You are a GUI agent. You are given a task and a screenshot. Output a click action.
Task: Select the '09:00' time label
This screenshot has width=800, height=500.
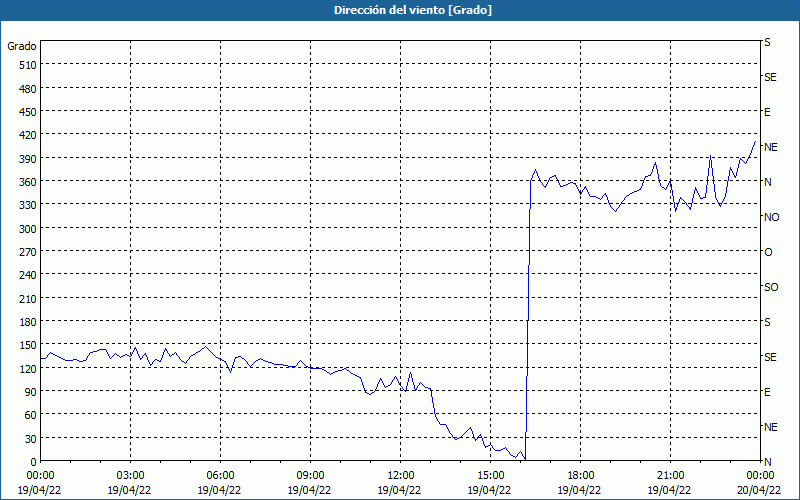(x=310, y=476)
